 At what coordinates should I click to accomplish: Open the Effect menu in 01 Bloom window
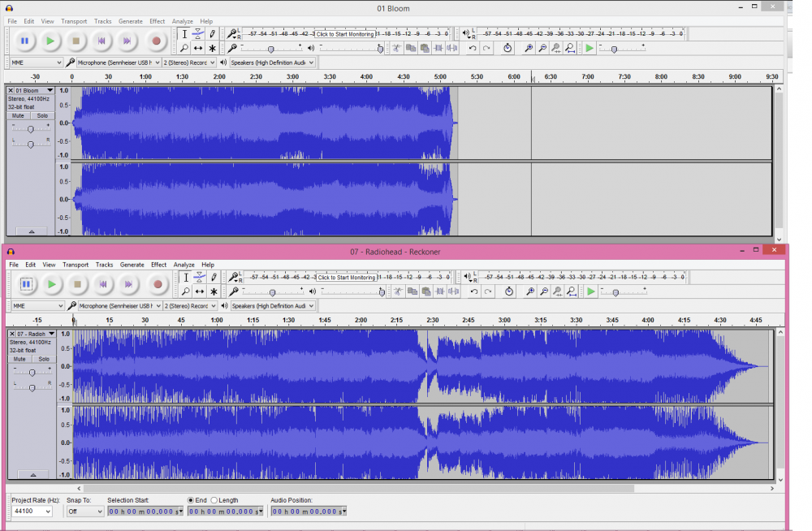click(157, 21)
